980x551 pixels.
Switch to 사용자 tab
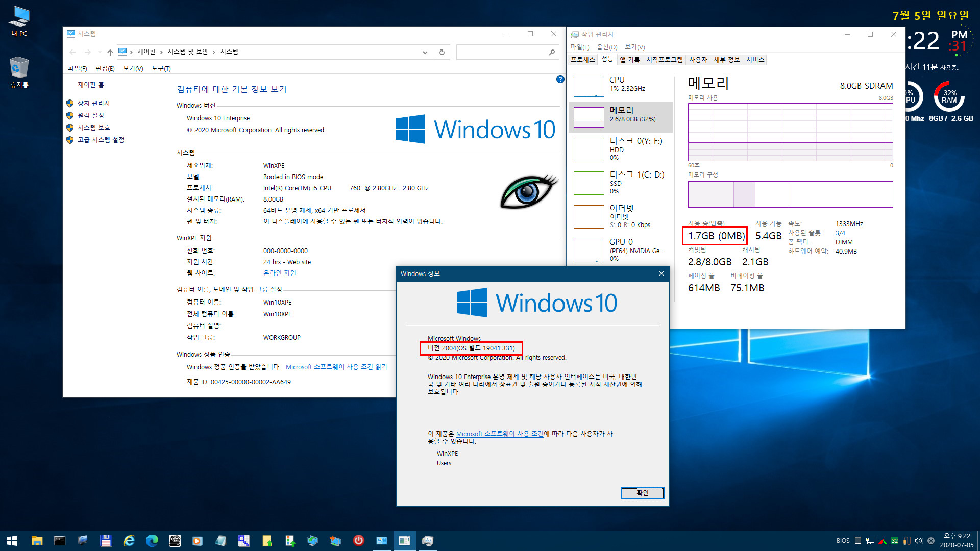point(698,60)
